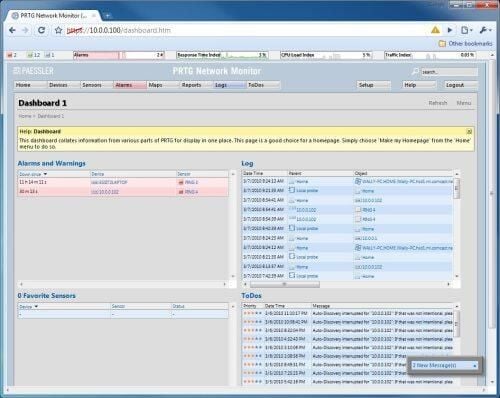Open the Alarms menu

(x=130, y=85)
